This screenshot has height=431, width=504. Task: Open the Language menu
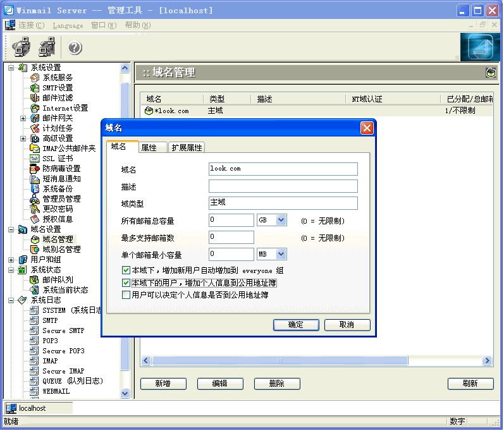pos(68,25)
